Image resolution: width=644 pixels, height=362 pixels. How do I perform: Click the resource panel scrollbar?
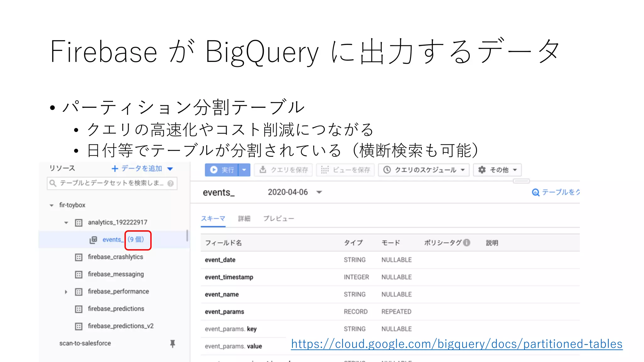187,235
